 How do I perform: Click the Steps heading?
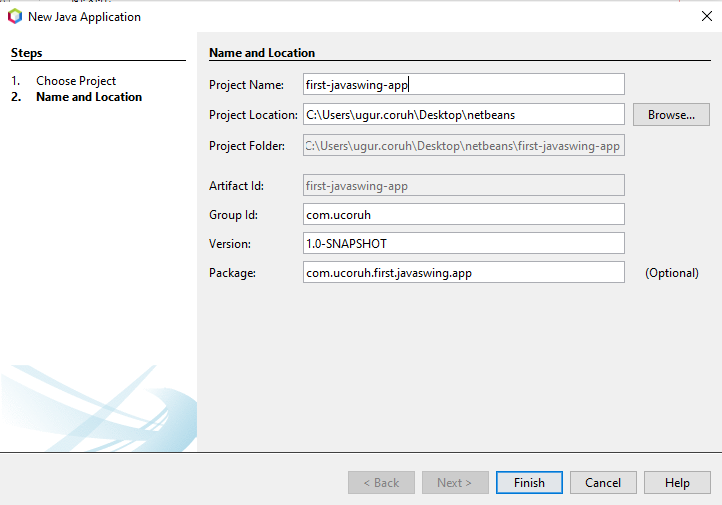click(27, 52)
